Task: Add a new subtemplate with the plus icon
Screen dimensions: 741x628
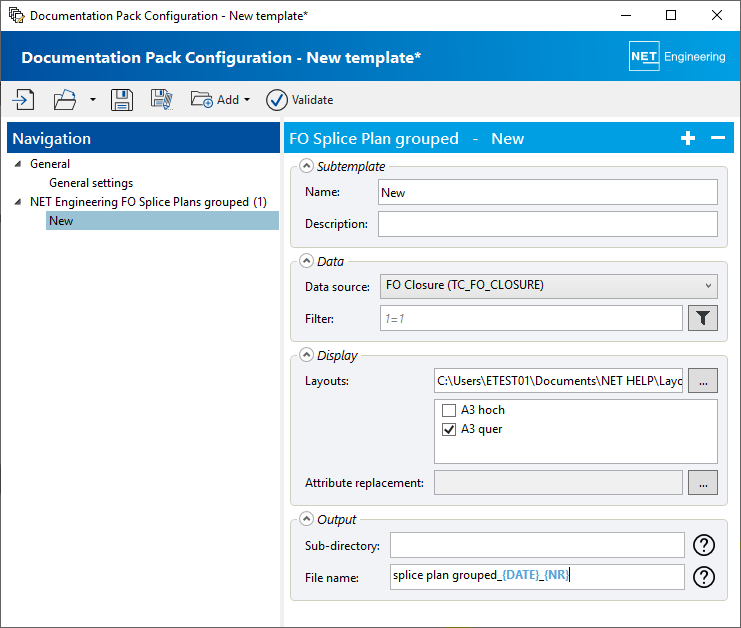Action: (x=688, y=138)
